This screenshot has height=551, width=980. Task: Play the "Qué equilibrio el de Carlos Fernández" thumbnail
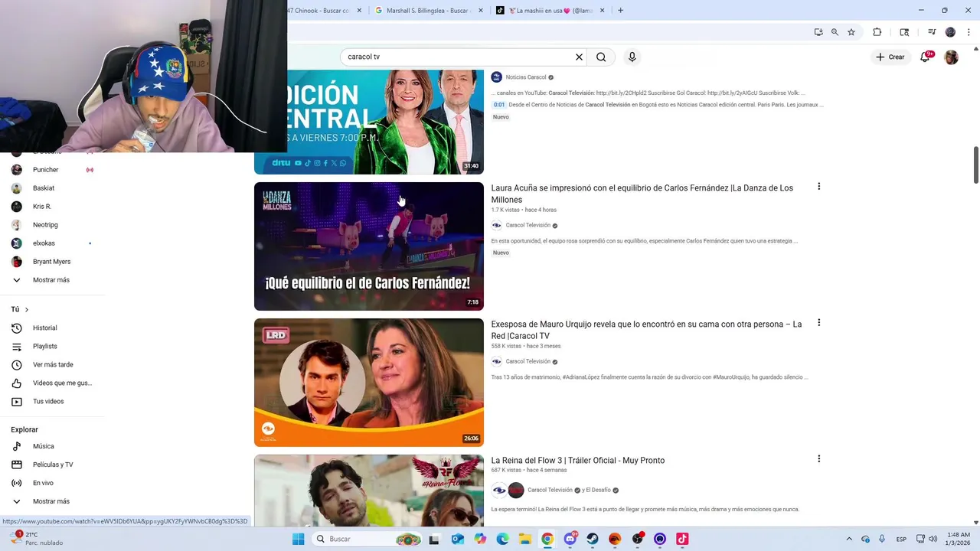369,246
